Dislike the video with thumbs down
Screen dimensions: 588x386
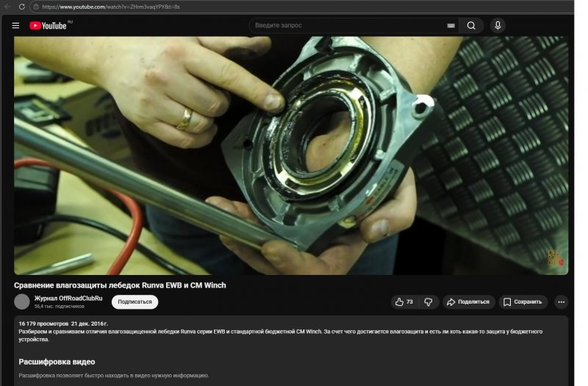[429, 301]
